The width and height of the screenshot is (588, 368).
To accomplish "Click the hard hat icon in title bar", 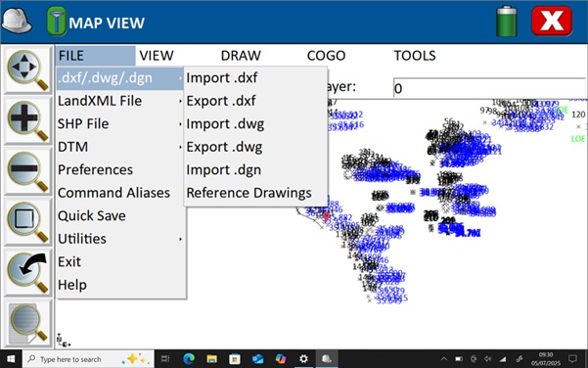I will [17, 21].
